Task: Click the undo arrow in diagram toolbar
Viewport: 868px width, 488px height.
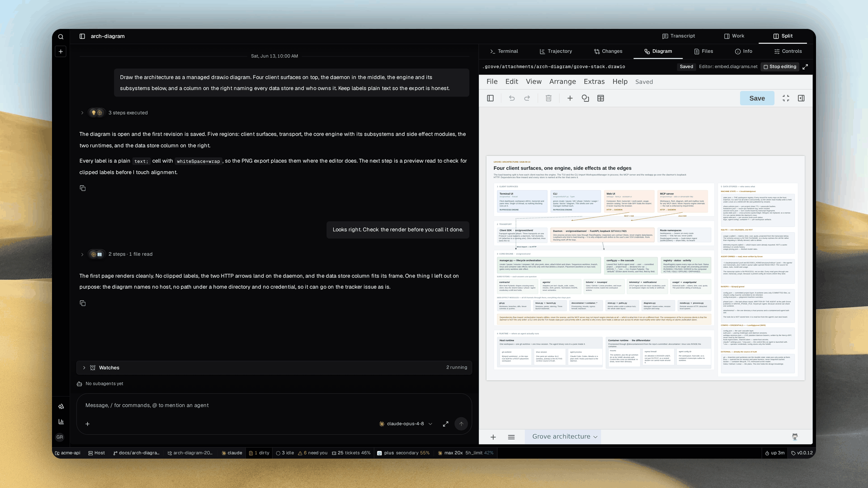Action: tap(512, 98)
